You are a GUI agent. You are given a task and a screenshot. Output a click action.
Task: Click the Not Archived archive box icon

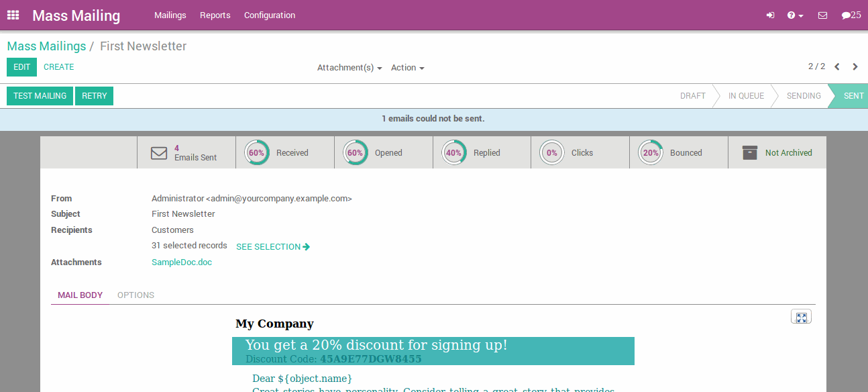click(x=749, y=152)
